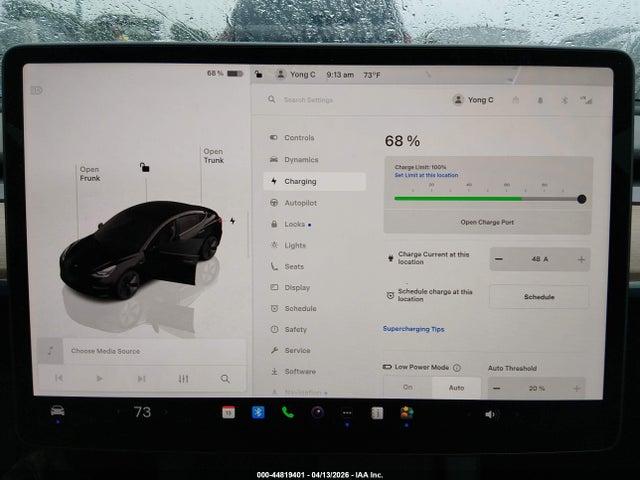Open the Phone app in bottom bar

pos(288,413)
